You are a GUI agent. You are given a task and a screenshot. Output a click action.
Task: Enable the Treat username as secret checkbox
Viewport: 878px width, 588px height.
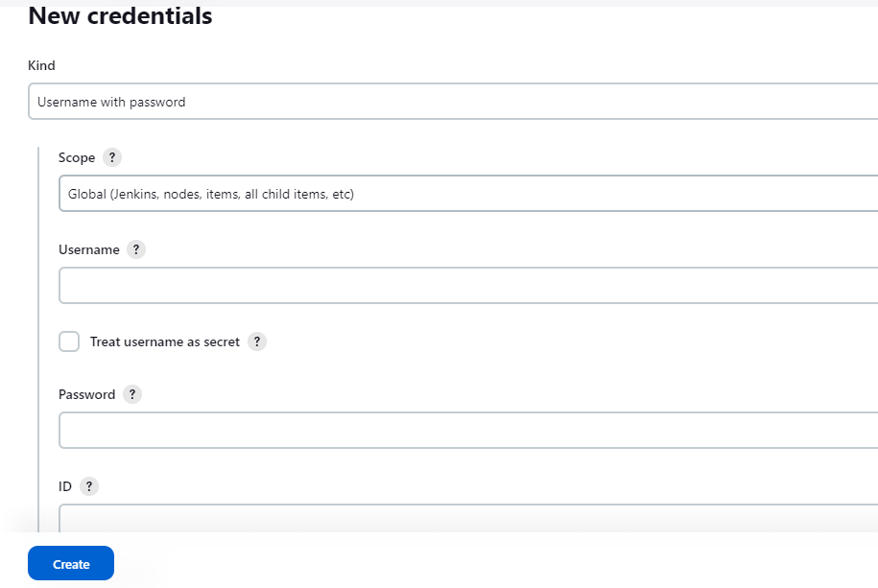click(x=69, y=341)
